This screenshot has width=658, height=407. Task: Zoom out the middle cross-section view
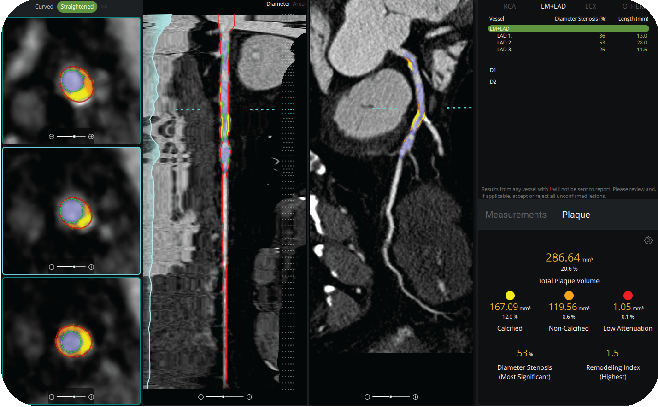click(51, 266)
